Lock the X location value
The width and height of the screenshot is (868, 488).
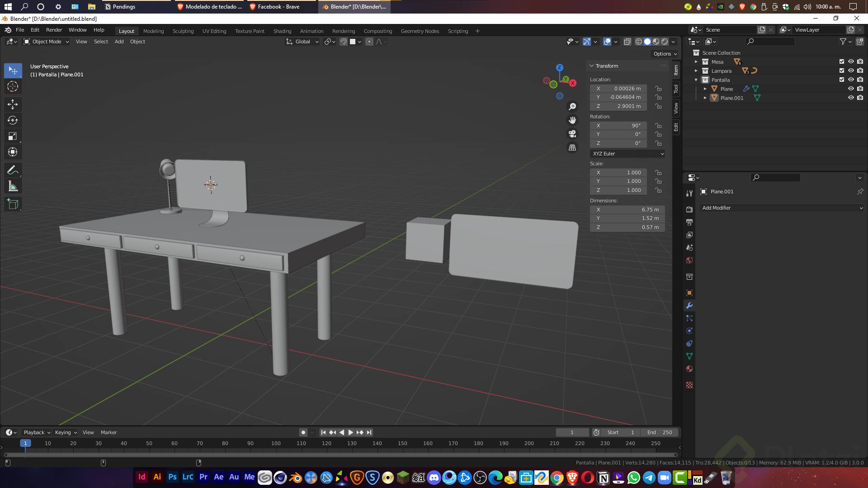pyautogui.click(x=658, y=89)
